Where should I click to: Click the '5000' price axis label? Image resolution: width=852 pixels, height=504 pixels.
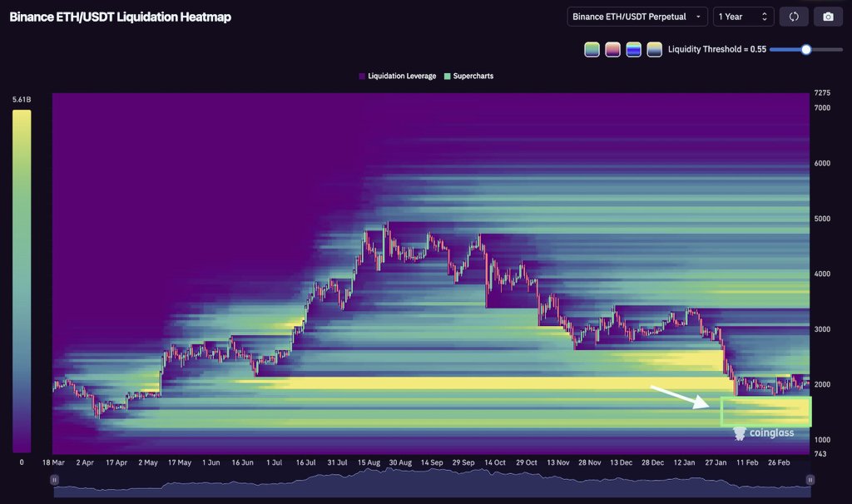[x=822, y=219]
